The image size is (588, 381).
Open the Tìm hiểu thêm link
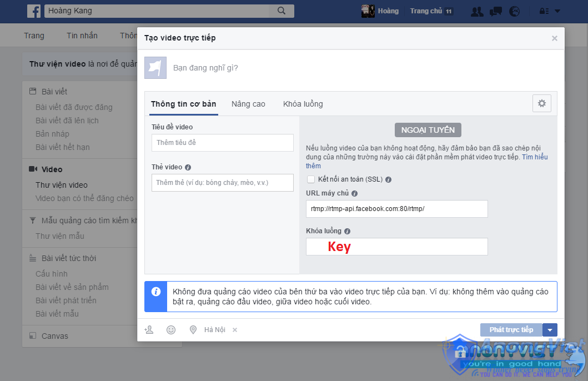[535, 157]
